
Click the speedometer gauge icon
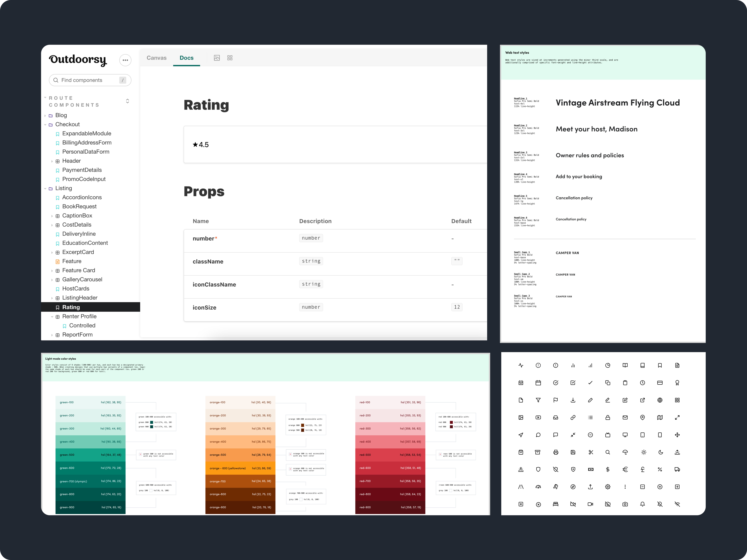(538, 487)
